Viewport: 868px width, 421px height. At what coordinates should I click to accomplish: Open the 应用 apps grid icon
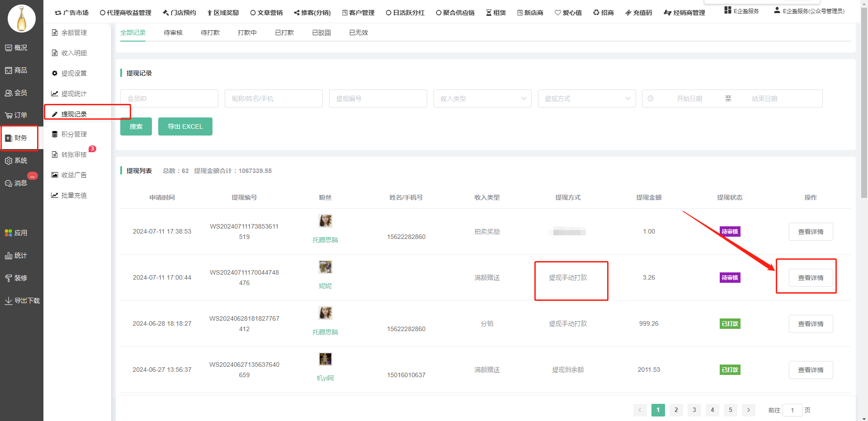coord(16,233)
